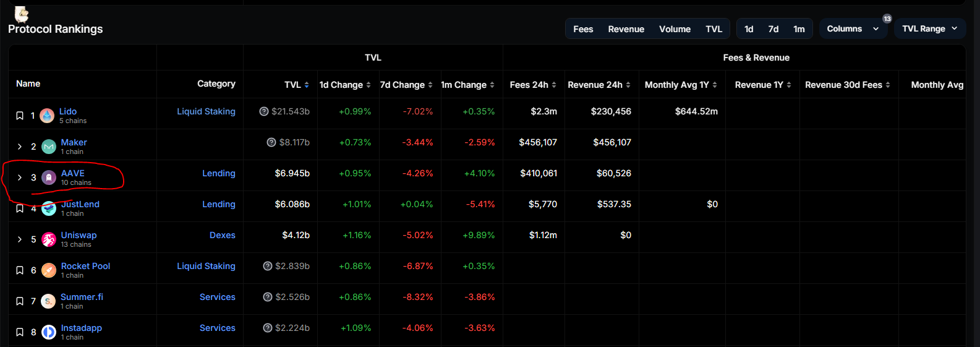Image resolution: width=980 pixels, height=347 pixels.
Task: Click the Summer.fi logo
Action: click(x=48, y=301)
